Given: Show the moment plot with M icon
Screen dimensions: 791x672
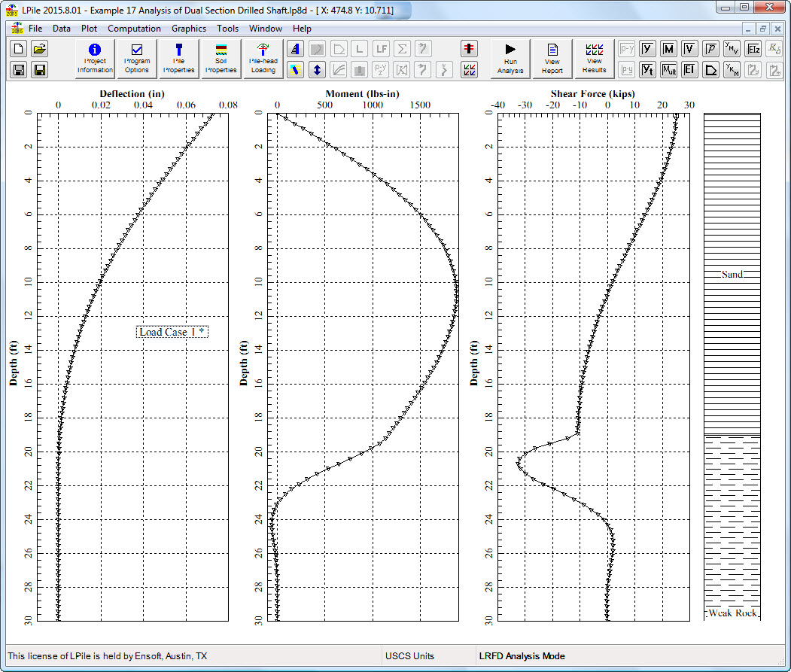Looking at the screenshot, I should [x=668, y=49].
